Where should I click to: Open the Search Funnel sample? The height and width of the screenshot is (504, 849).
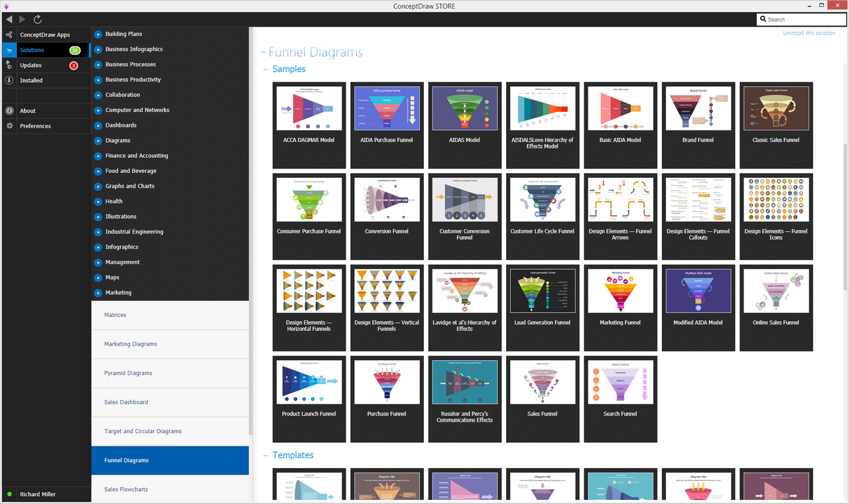[x=620, y=399]
